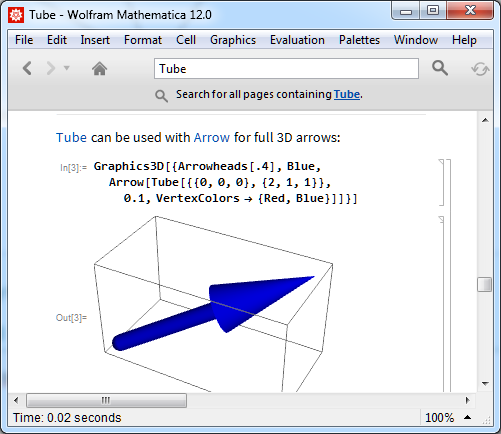This screenshot has height=434, width=501.
Task: Open the Help menu
Action: 464,40
